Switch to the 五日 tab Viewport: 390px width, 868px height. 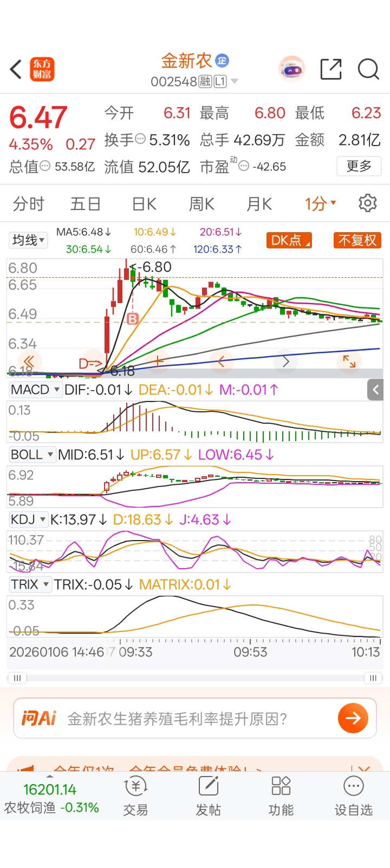[x=86, y=203]
